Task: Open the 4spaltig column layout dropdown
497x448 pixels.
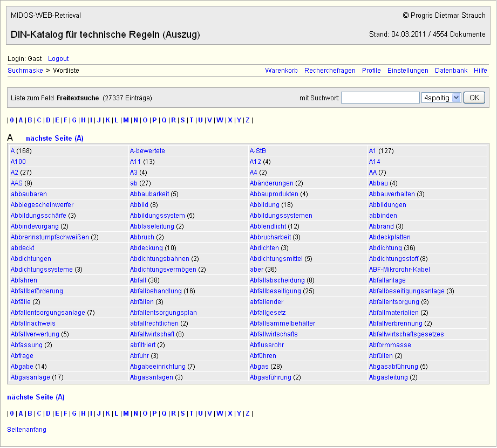Action: pos(441,98)
